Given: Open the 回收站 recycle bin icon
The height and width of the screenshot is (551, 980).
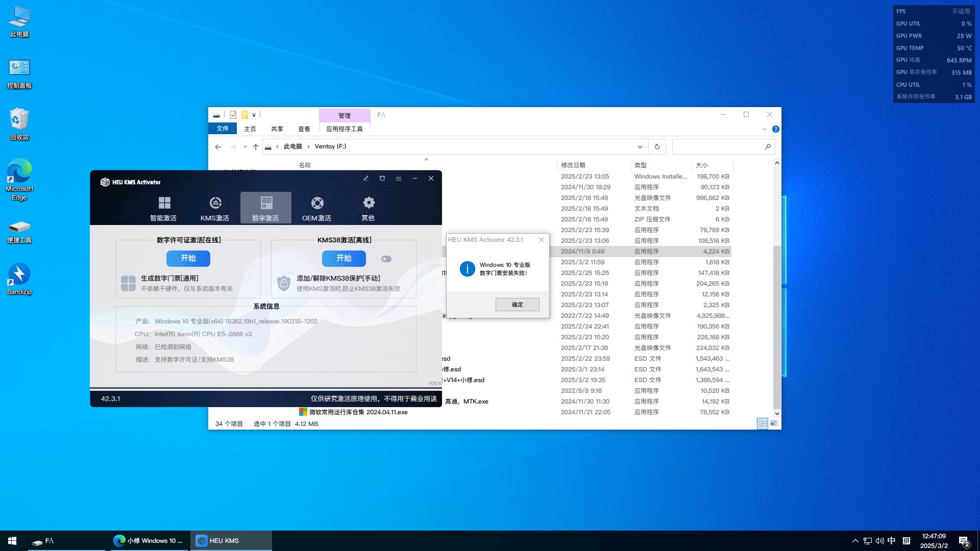Looking at the screenshot, I should 19,124.
